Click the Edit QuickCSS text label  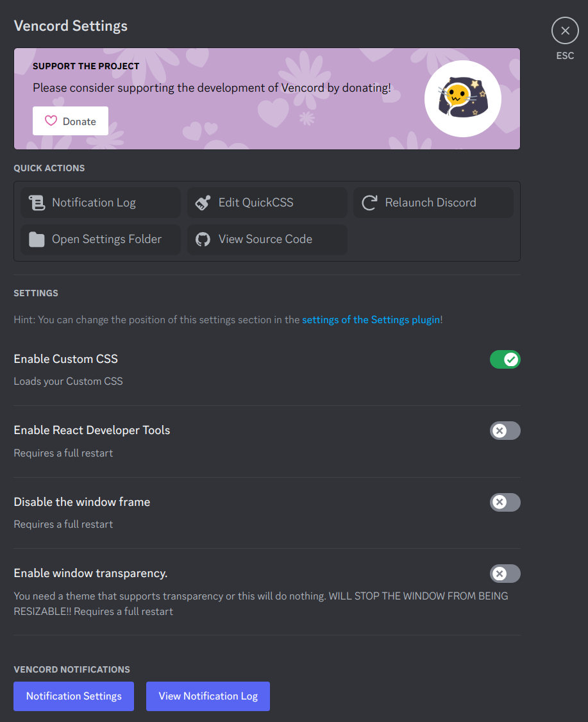(256, 203)
